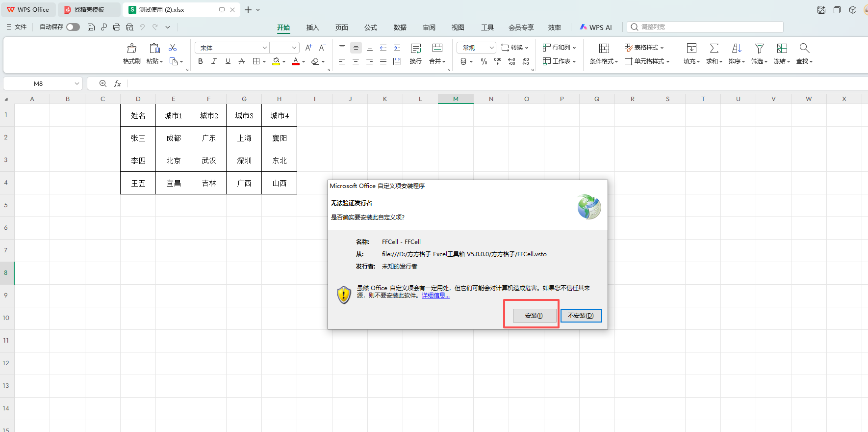The height and width of the screenshot is (432, 868).
Task: Click the Format Painter brush icon
Action: [131, 48]
